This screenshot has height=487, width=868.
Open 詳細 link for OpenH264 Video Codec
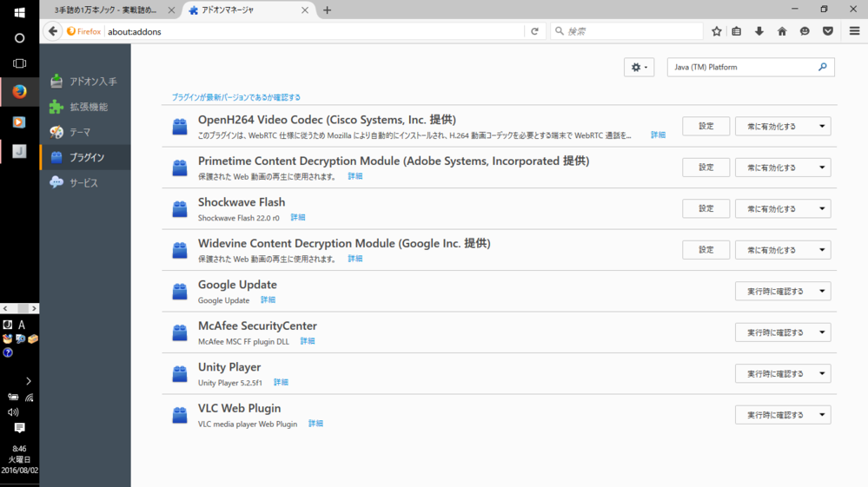[x=658, y=135]
